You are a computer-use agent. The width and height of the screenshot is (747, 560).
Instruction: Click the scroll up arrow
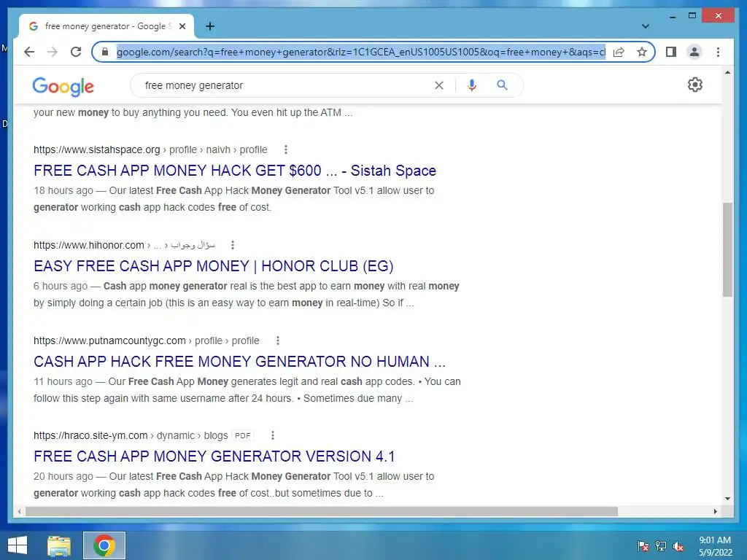(x=727, y=72)
